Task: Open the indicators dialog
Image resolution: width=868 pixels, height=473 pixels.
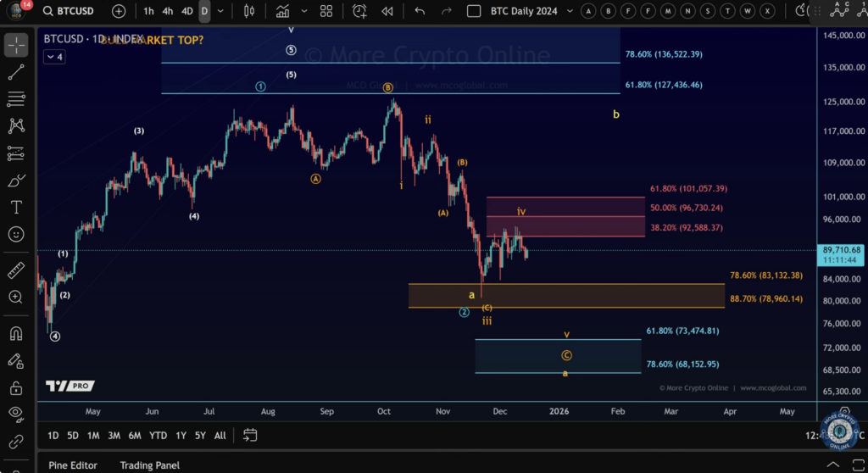Action: [x=283, y=11]
